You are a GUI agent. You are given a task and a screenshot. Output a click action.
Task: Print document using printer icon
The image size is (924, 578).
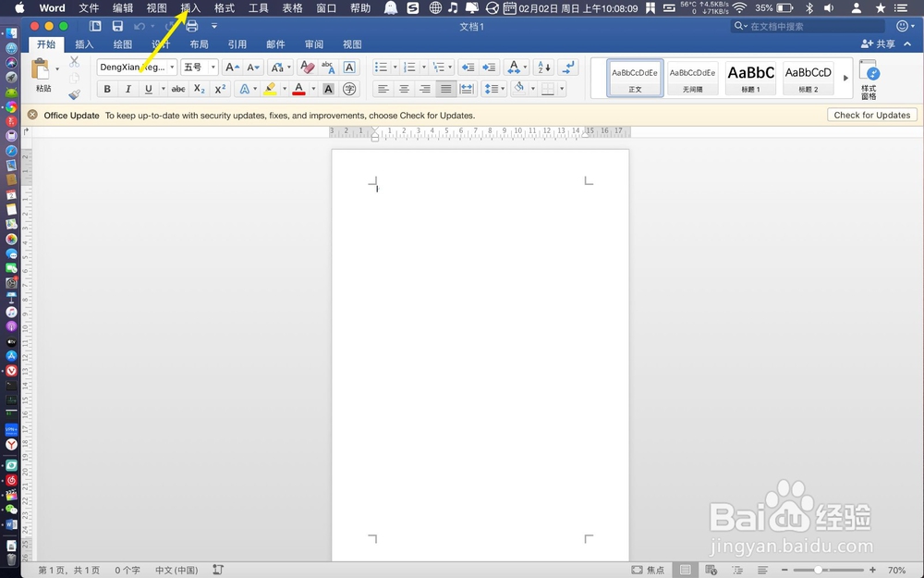(192, 26)
